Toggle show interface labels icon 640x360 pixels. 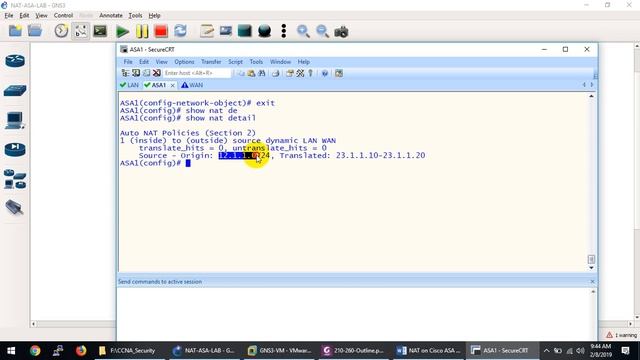(80, 31)
